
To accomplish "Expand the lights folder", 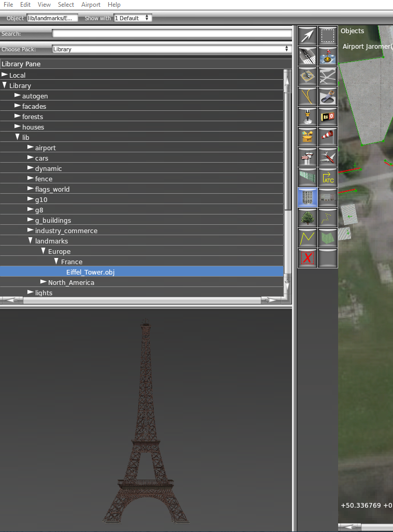I will (31, 292).
